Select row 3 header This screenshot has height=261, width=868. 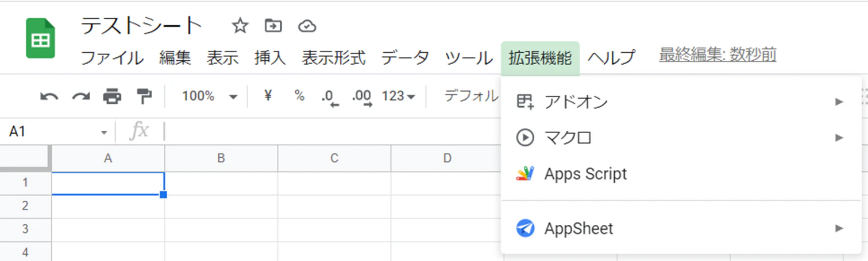coord(25,229)
